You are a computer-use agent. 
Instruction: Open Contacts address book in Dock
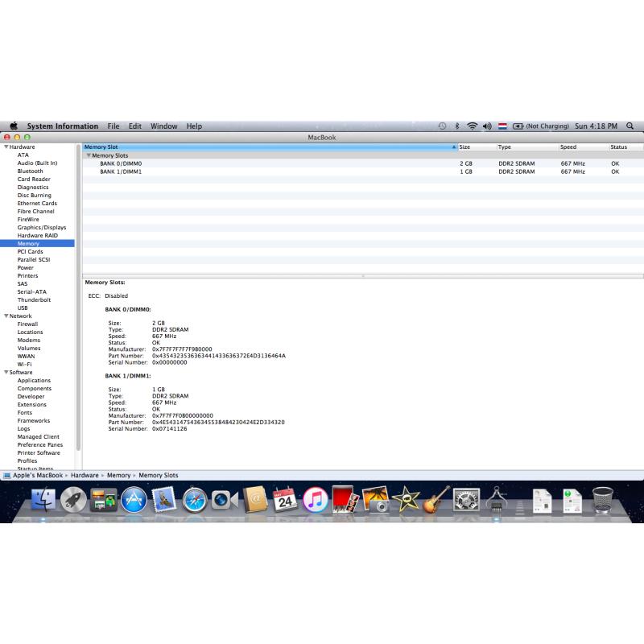coord(255,500)
